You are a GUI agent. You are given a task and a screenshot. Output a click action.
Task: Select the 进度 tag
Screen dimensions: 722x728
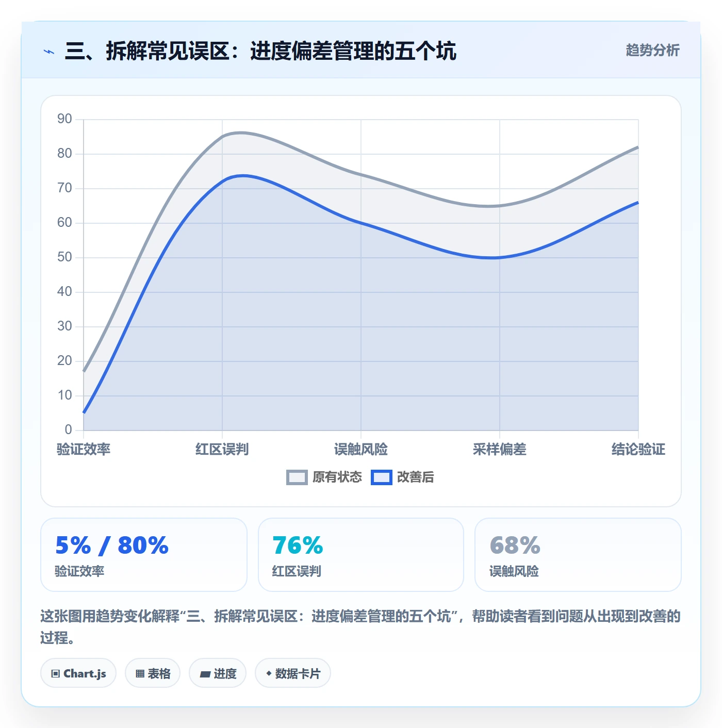click(x=218, y=673)
